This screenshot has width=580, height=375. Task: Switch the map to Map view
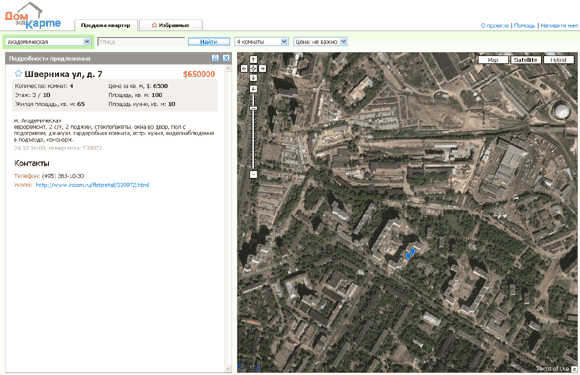(x=493, y=60)
